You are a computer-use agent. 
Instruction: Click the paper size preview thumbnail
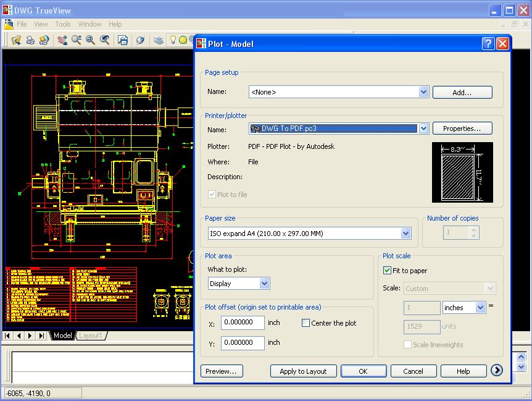coord(462,172)
